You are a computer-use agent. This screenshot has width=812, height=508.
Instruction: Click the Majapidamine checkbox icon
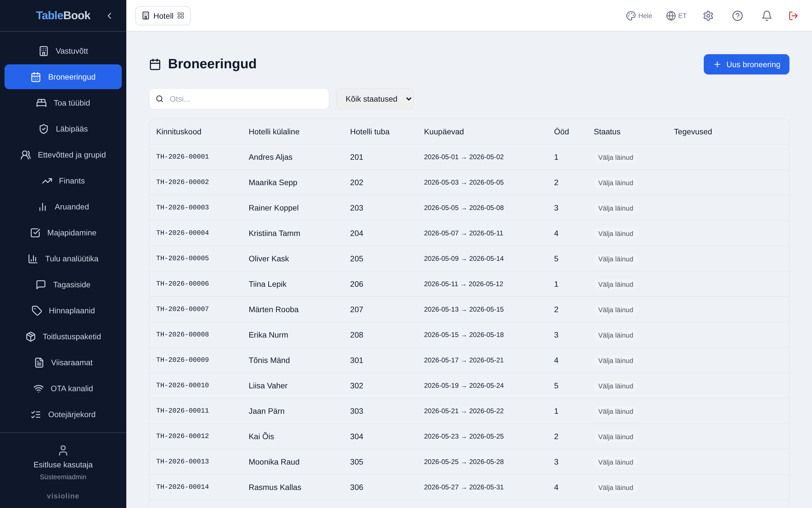[35, 233]
